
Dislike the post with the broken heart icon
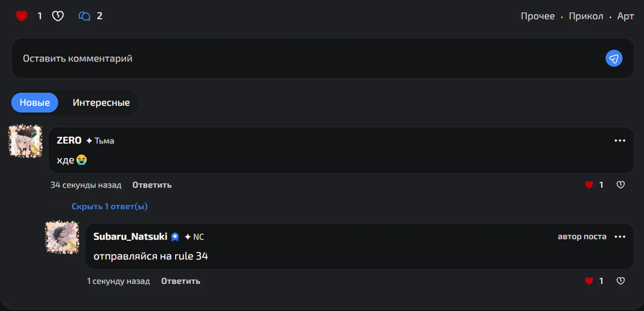pyautogui.click(x=58, y=16)
